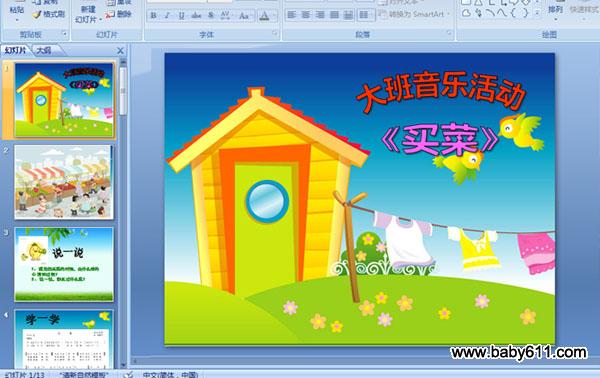Apply text shadow with the S icon
Image resolution: width=600 pixels, height=378 pixels.
pyautogui.click(x=211, y=16)
